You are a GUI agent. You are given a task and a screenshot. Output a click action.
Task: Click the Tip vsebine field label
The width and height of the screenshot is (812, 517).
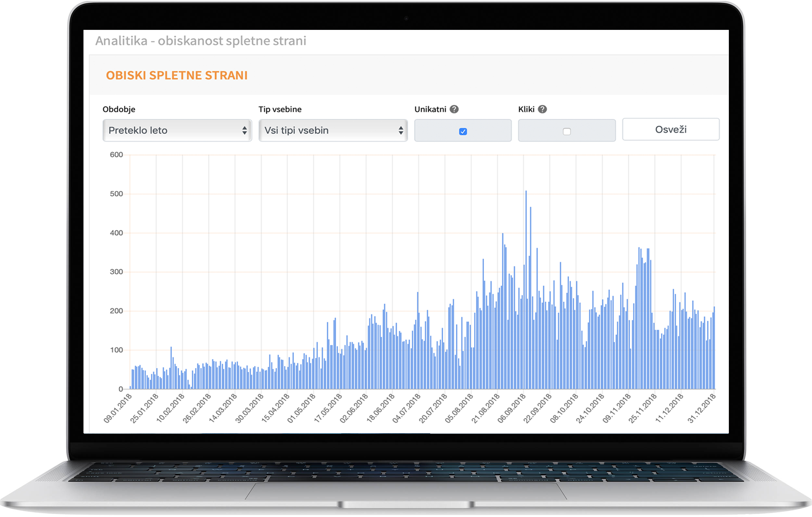(x=280, y=109)
